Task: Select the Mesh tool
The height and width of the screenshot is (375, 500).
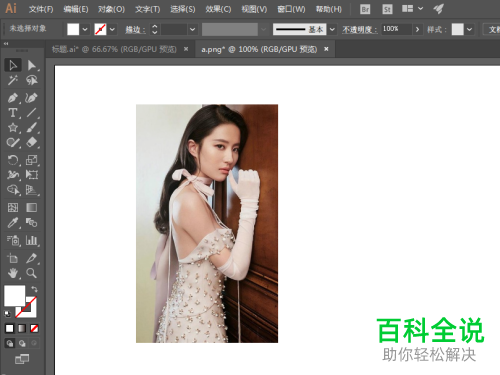Action: [13, 208]
